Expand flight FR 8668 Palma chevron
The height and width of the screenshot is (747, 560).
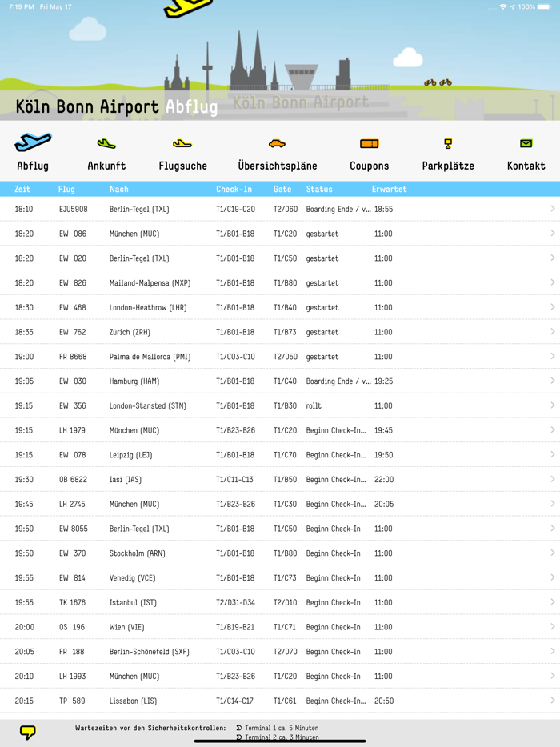click(x=552, y=357)
